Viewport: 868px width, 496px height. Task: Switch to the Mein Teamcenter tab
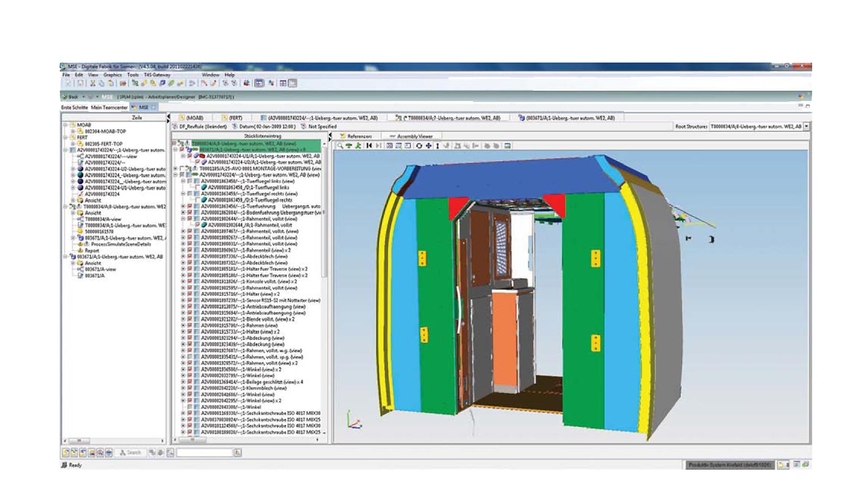(x=109, y=107)
